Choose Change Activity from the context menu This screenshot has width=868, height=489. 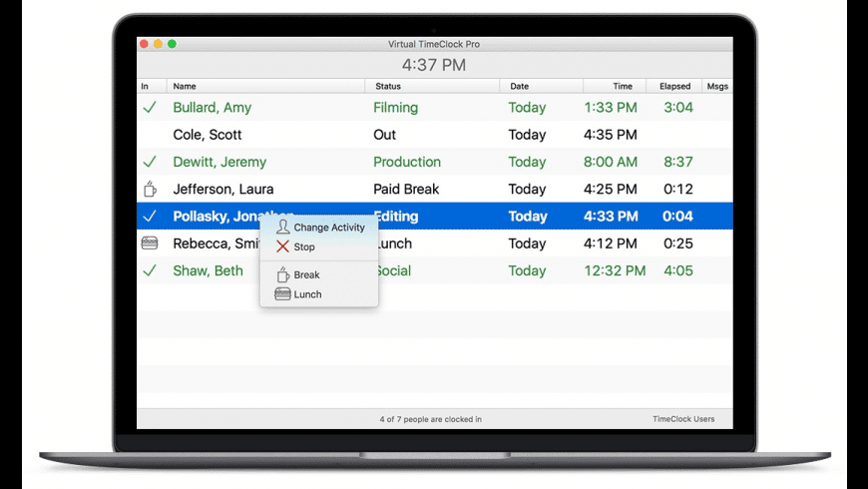click(319, 228)
